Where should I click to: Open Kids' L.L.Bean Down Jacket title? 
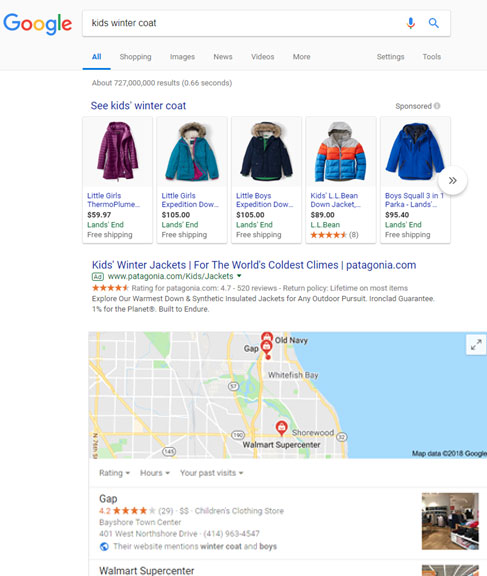tap(335, 200)
